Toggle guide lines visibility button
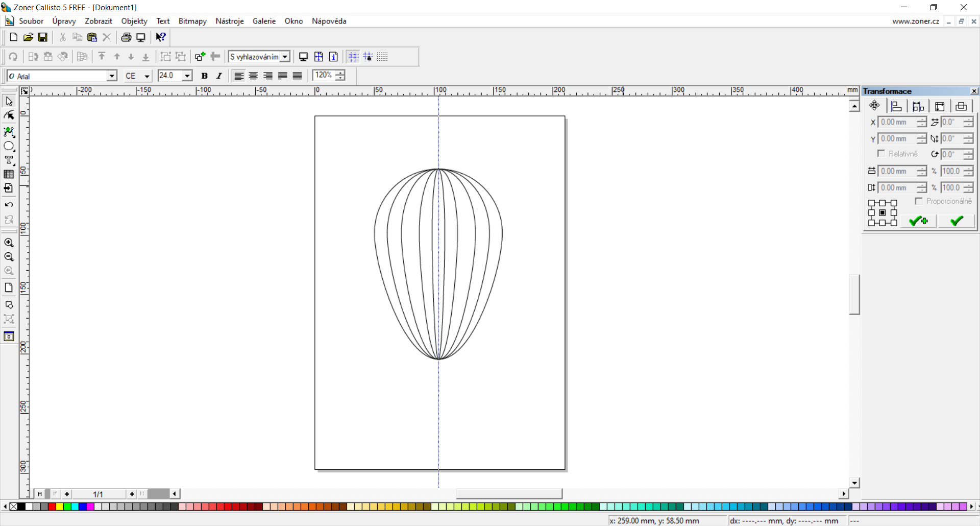The image size is (980, 526). [x=353, y=57]
